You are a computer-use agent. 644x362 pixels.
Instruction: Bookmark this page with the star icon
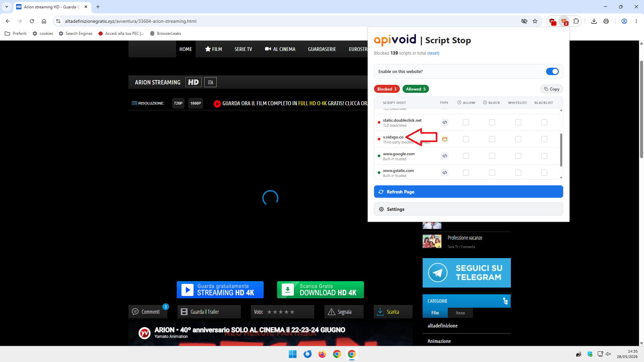point(535,21)
